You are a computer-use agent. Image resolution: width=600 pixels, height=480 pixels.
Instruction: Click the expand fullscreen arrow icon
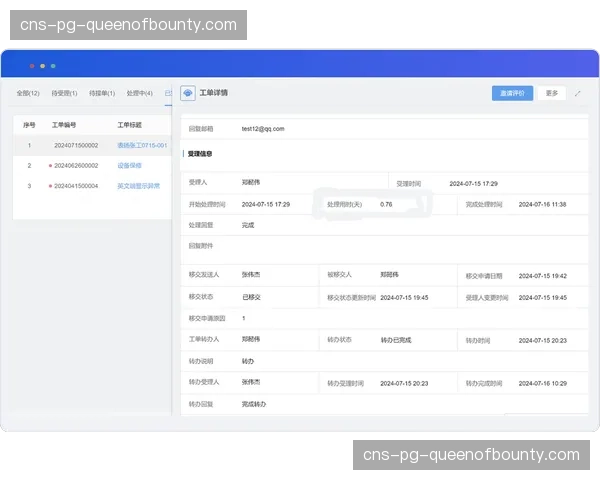pos(577,93)
